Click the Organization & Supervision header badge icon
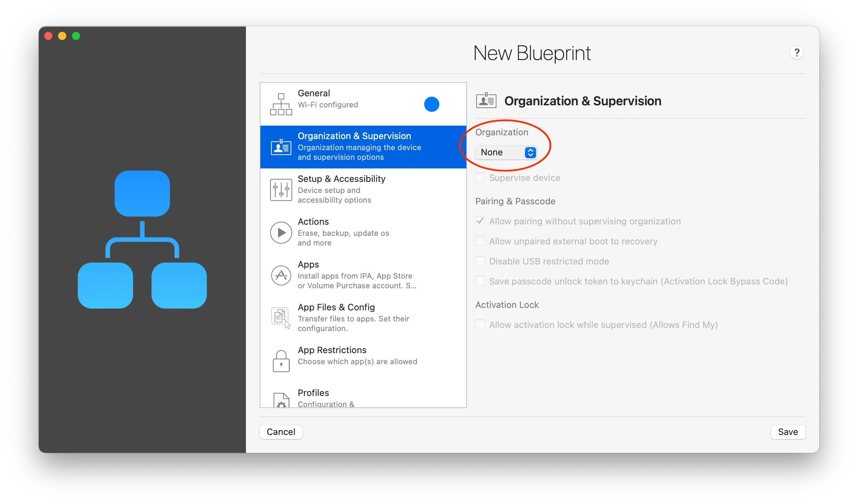858x504 pixels. coord(486,100)
